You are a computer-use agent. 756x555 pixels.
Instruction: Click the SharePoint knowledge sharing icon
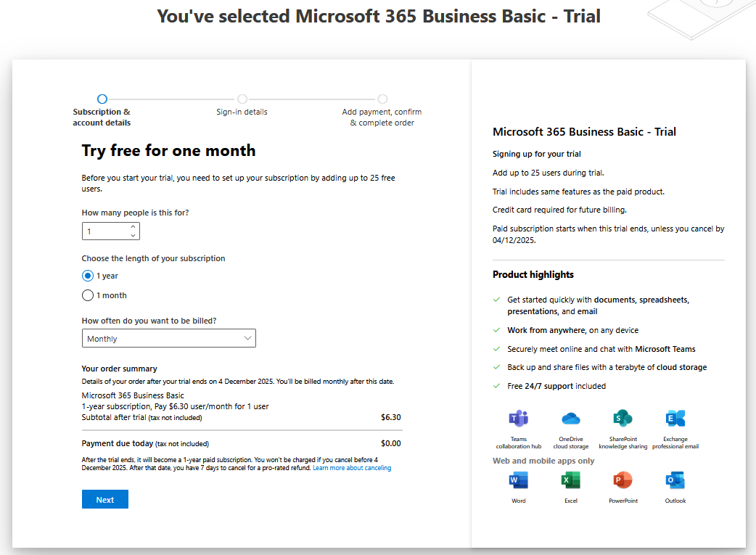tap(623, 419)
